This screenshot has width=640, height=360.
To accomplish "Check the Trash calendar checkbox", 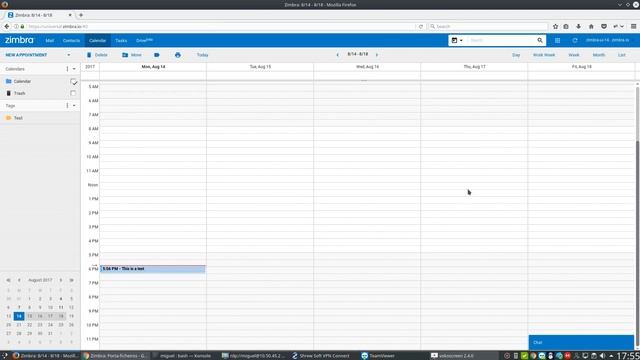I will pyautogui.click(x=73, y=93).
